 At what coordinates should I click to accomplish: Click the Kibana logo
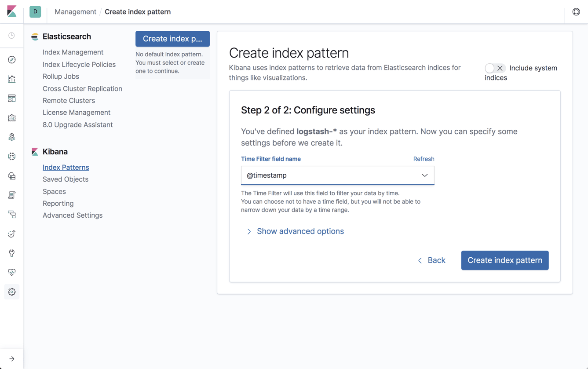point(12,11)
